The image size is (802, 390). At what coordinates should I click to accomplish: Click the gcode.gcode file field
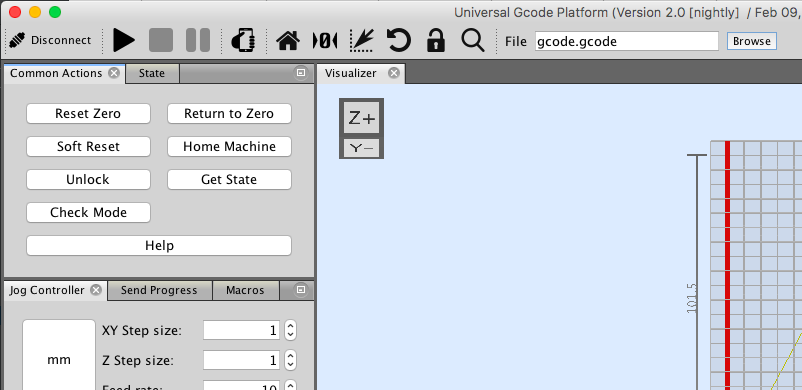click(627, 41)
